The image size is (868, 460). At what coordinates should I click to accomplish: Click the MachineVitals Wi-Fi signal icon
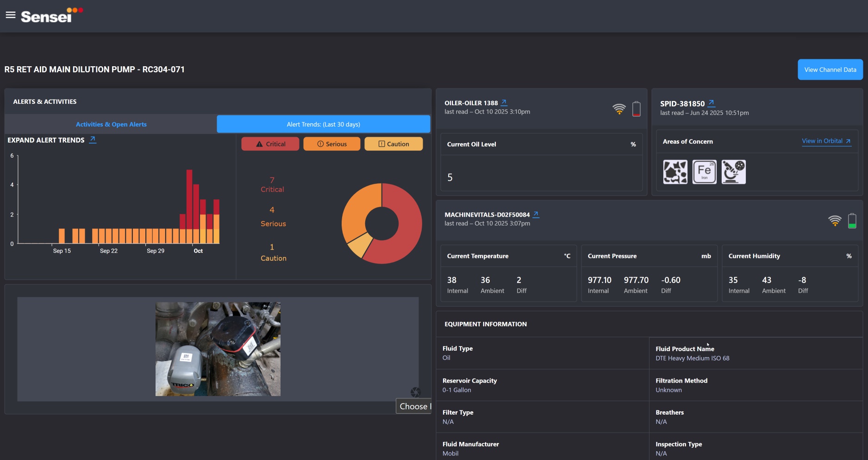coord(835,221)
